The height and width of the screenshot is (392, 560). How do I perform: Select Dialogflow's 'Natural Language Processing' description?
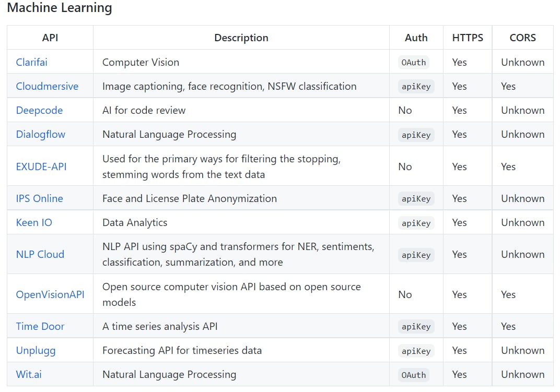pos(169,134)
